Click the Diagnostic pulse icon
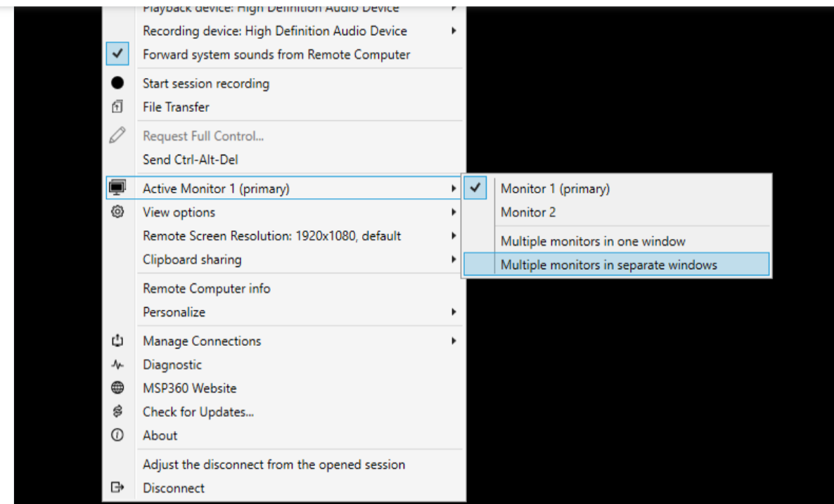The image size is (834, 504). [x=117, y=365]
